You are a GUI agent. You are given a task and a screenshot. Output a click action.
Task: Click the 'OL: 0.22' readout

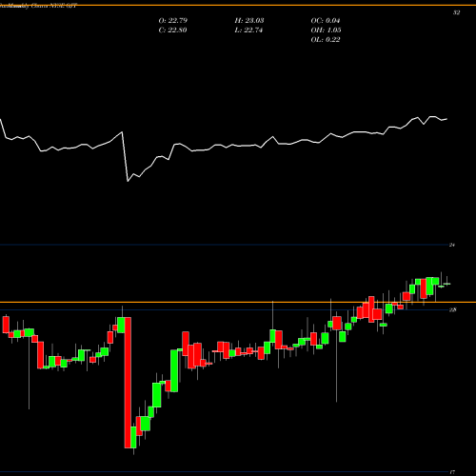[x=326, y=40]
